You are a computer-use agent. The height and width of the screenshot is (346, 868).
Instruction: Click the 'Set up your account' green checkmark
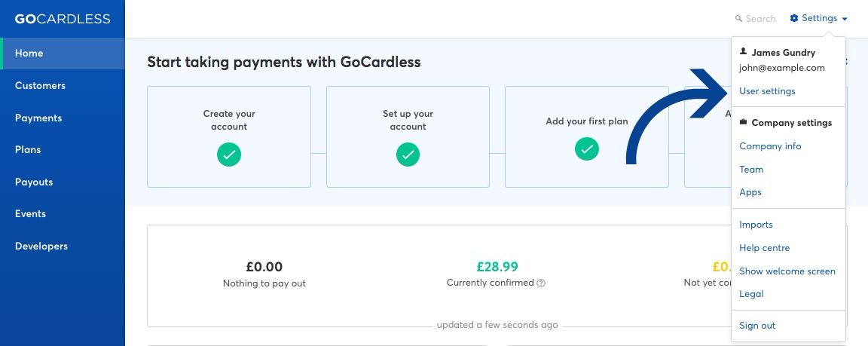[408, 155]
